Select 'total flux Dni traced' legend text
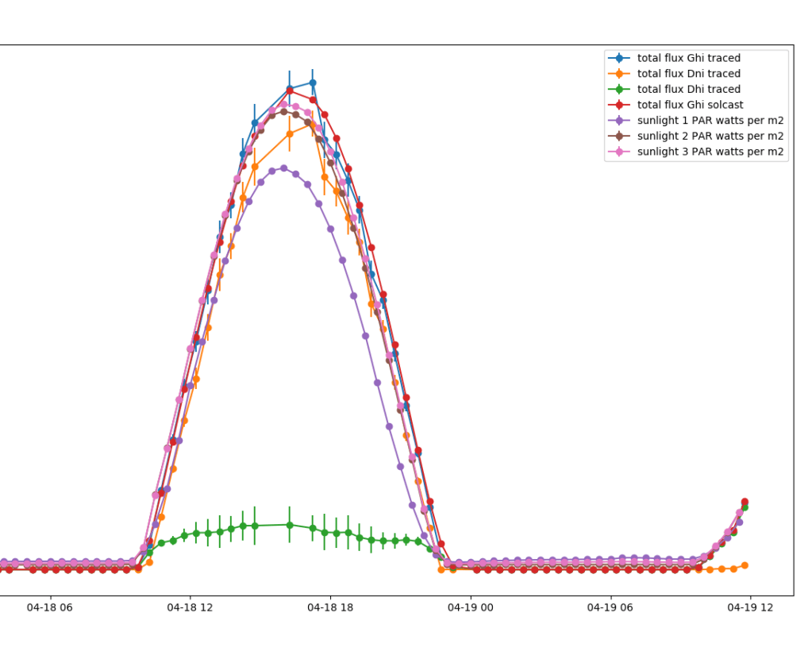 pyautogui.click(x=688, y=74)
